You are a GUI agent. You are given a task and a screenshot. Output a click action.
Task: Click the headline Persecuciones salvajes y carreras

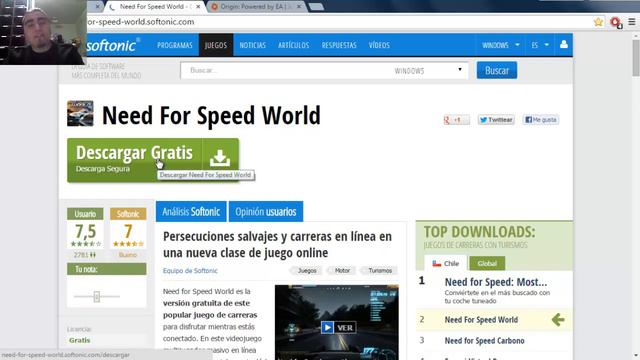[x=277, y=244]
